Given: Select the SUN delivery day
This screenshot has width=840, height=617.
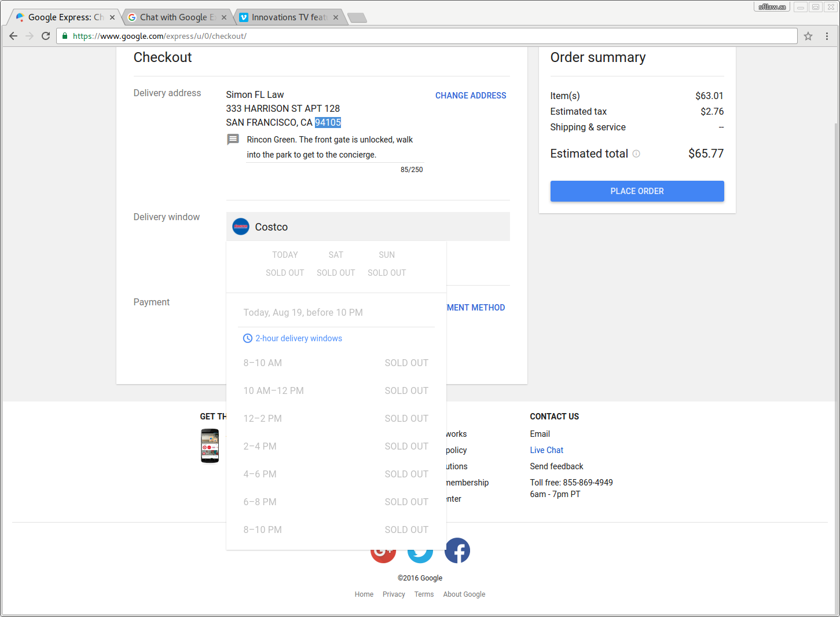Looking at the screenshot, I should point(387,264).
